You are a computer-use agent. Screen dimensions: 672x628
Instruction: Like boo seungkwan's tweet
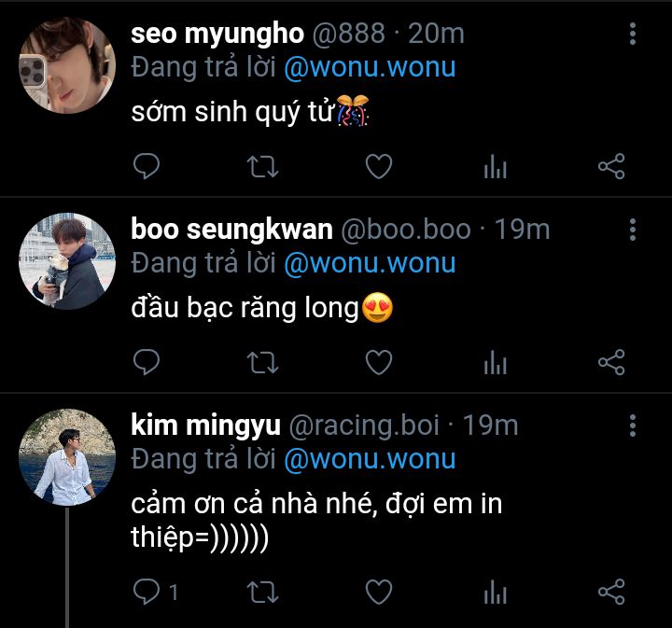[x=378, y=361]
